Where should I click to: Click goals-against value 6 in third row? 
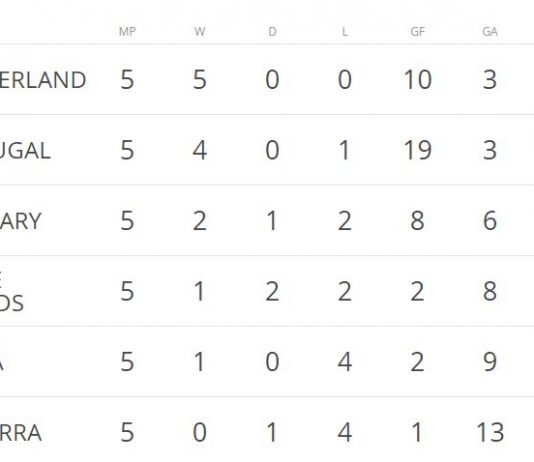[490, 221]
